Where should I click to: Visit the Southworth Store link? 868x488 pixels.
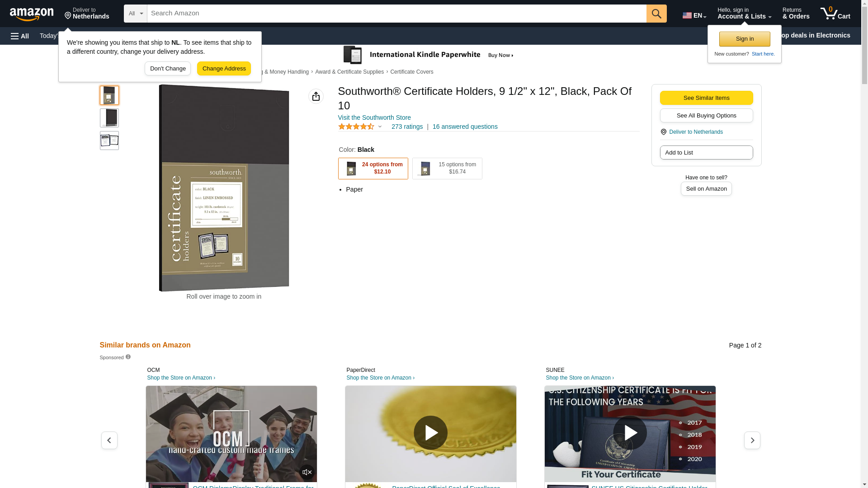pyautogui.click(x=374, y=117)
